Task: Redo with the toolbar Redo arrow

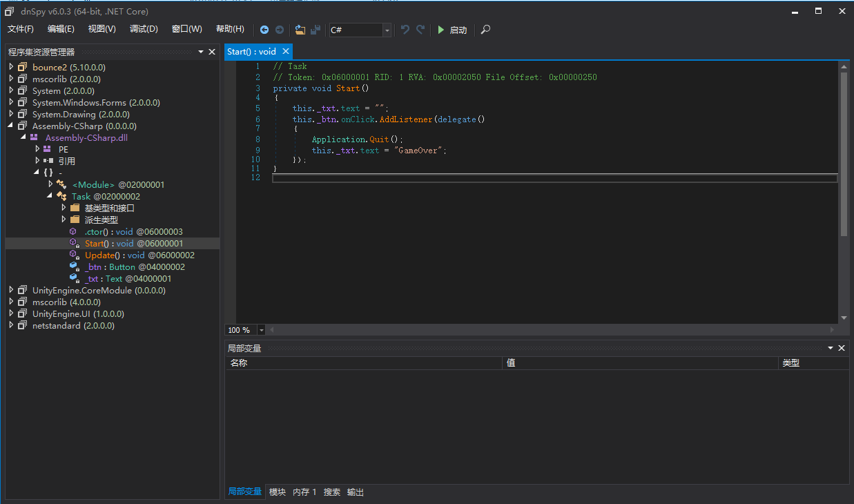Action: coord(420,30)
